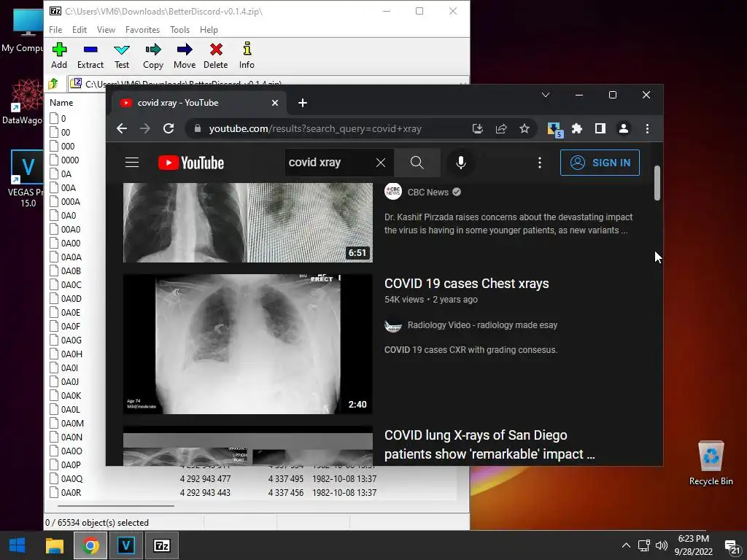The image size is (747, 560).
Task: Toggle Chrome side panel icon
Action: [x=600, y=128]
